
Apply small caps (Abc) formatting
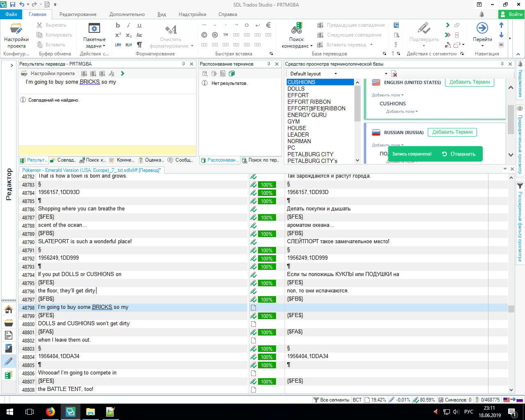(139, 35)
